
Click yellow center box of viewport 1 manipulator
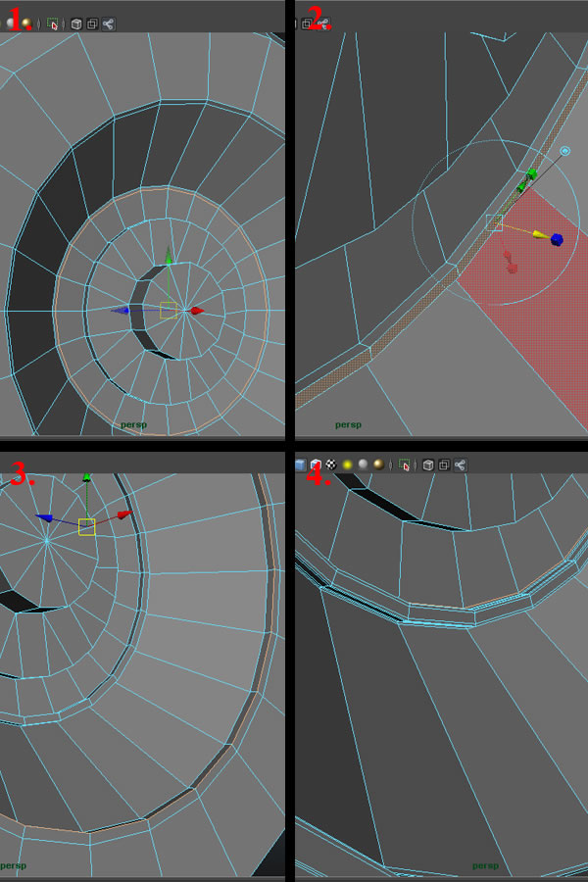(169, 311)
